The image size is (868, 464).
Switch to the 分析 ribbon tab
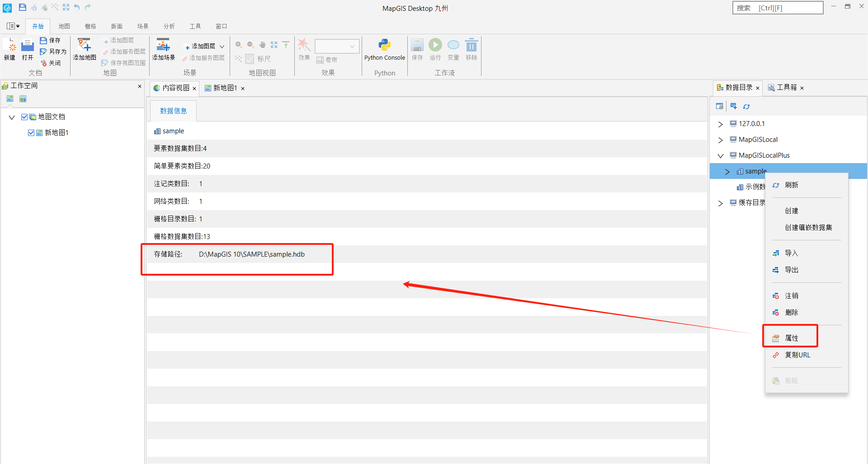169,26
